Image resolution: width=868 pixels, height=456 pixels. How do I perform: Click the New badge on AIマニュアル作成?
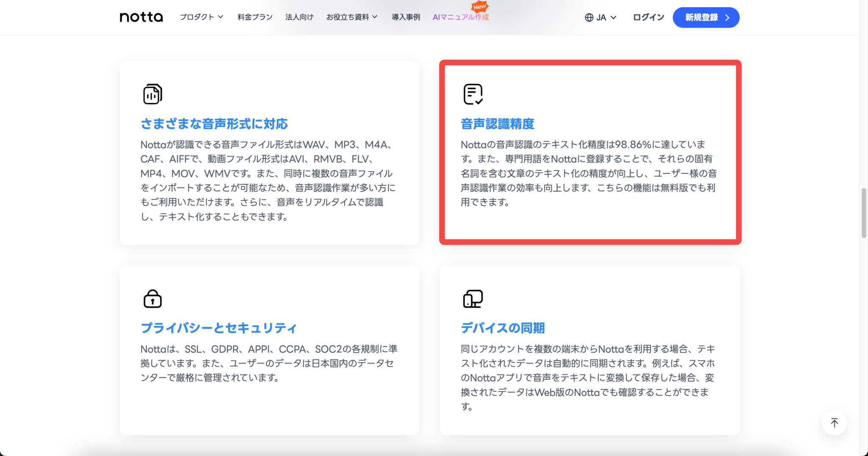pos(480,7)
